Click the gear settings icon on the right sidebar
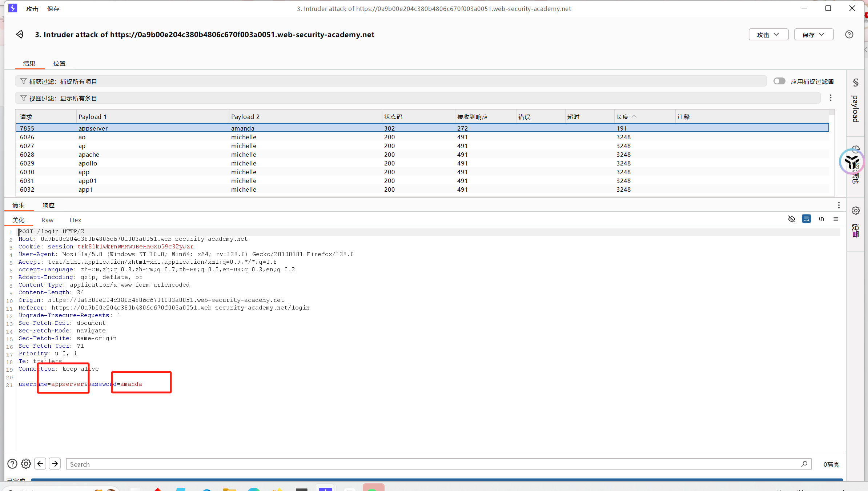 (856, 211)
